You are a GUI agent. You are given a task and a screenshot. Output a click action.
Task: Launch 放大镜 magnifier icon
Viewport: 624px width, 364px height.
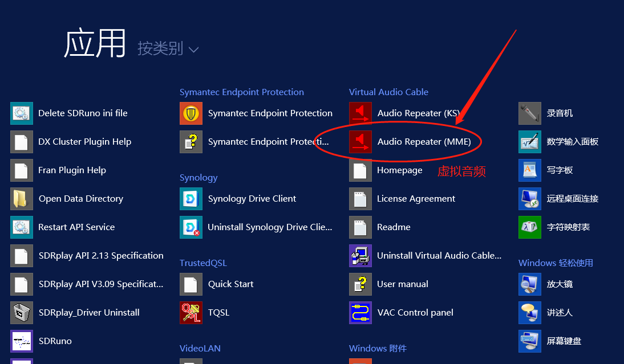[530, 284]
